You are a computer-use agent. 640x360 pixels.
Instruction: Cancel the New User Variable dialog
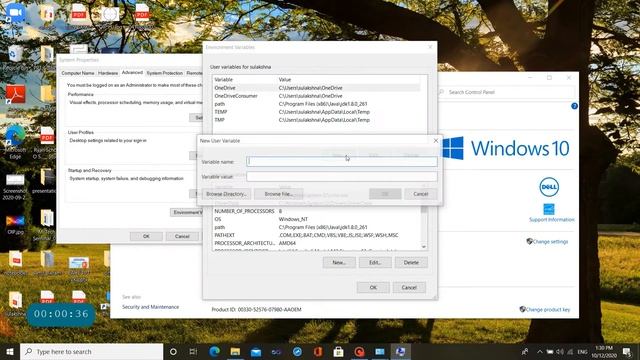click(x=420, y=194)
